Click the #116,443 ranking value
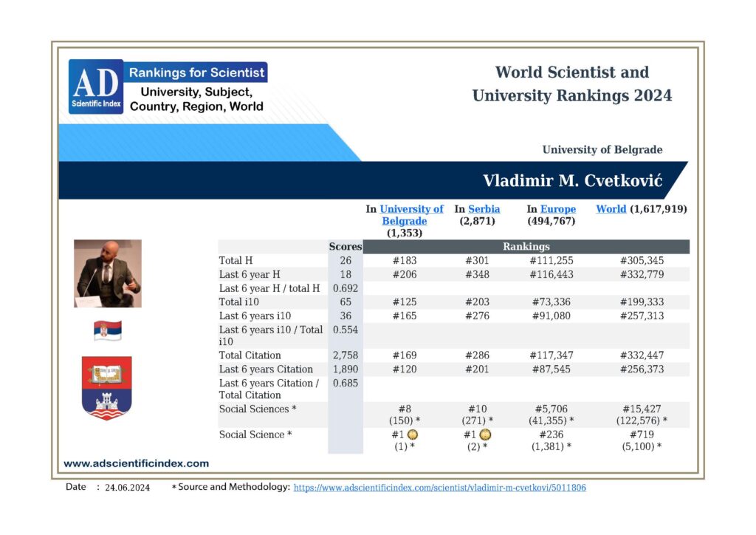 click(551, 274)
